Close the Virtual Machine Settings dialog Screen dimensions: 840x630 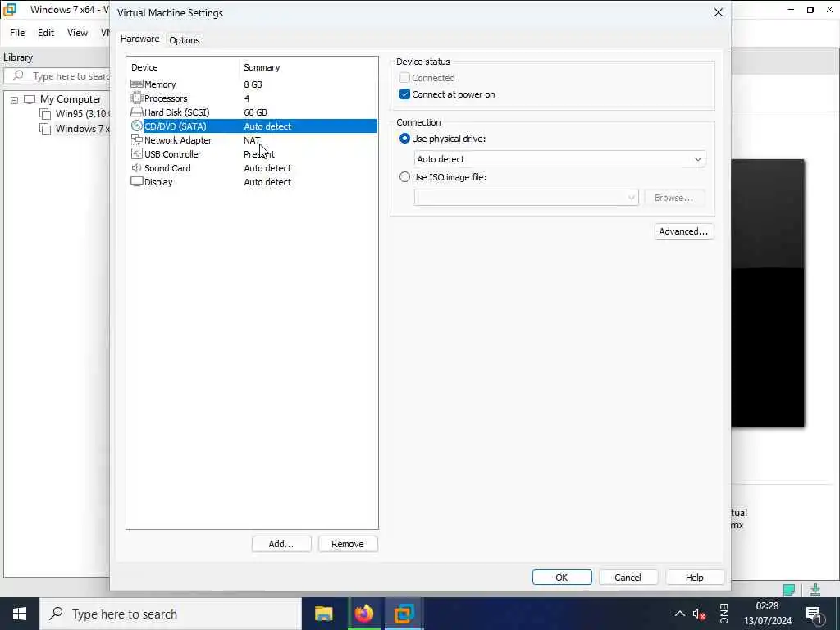(x=719, y=12)
